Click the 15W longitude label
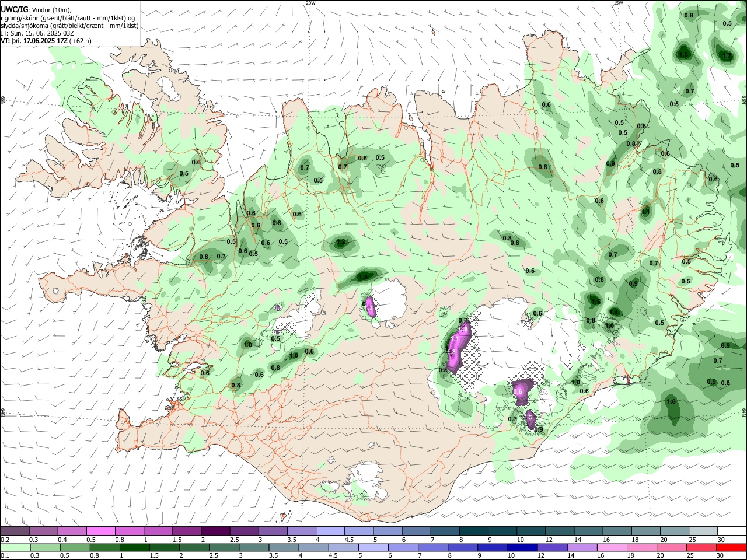 coord(618,3)
